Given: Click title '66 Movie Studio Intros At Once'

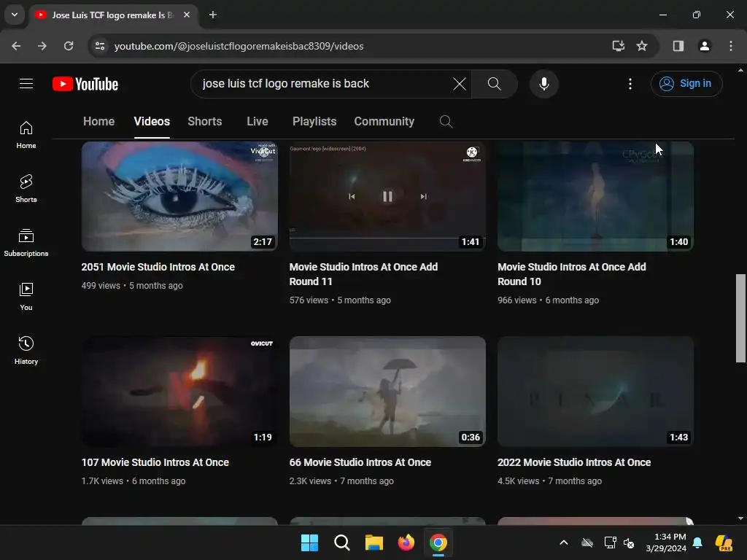Looking at the screenshot, I should (360, 462).
